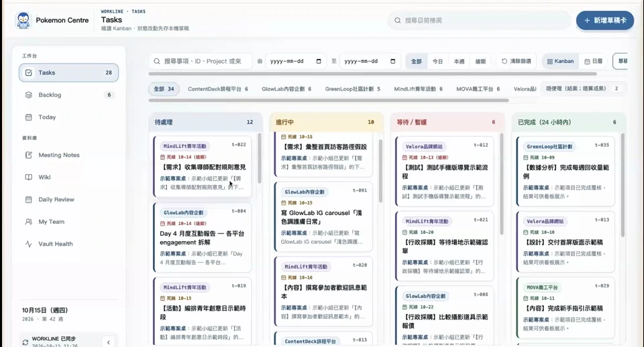Viewport: 644px width, 347px height.
Task: Open Meeting Notes in the sidebar
Action: click(68, 155)
